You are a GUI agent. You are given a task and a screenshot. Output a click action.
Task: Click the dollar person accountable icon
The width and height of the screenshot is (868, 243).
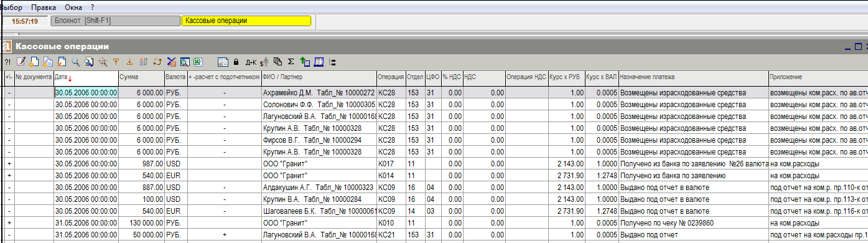264,62
